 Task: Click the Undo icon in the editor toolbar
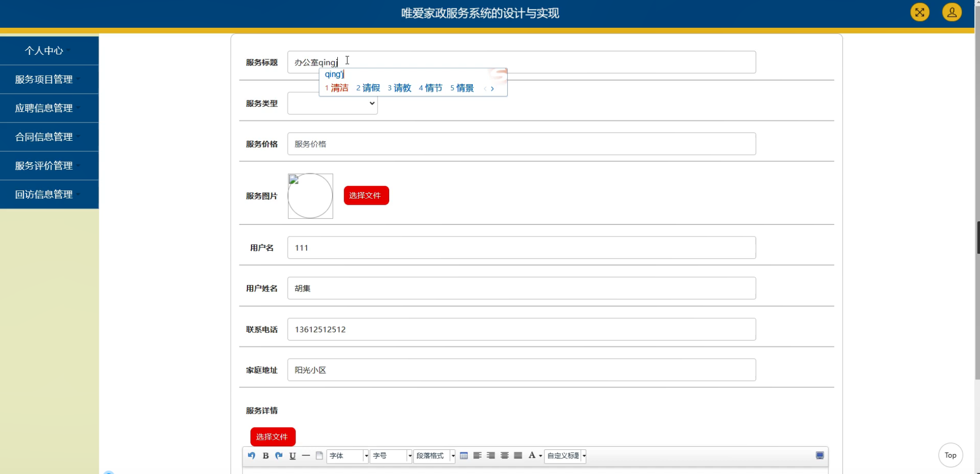(251, 456)
